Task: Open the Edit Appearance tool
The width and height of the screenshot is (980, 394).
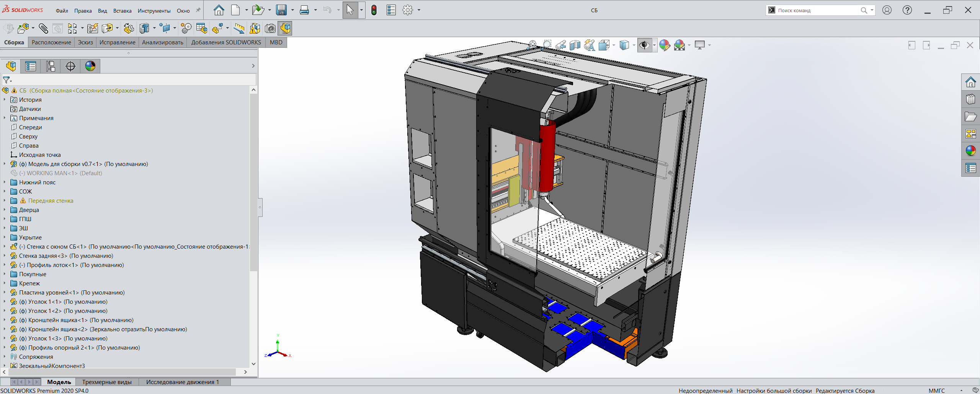Action: (665, 46)
